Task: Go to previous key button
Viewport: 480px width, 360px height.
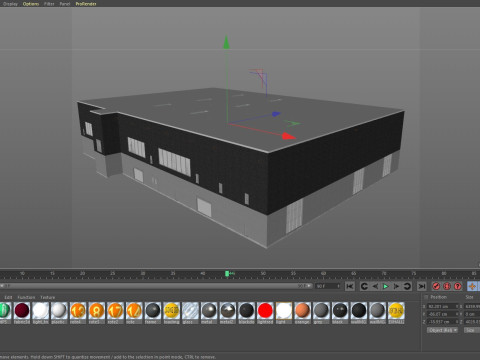Action: tap(364, 286)
